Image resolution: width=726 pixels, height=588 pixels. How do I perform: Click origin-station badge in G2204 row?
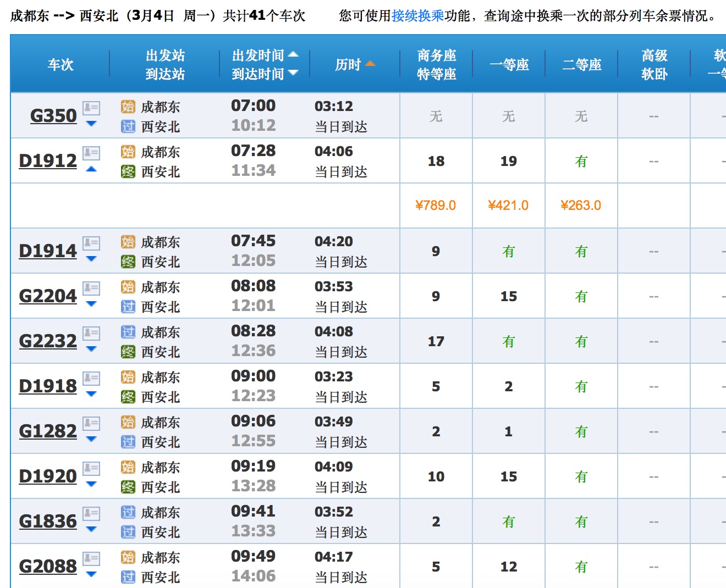[128, 287]
